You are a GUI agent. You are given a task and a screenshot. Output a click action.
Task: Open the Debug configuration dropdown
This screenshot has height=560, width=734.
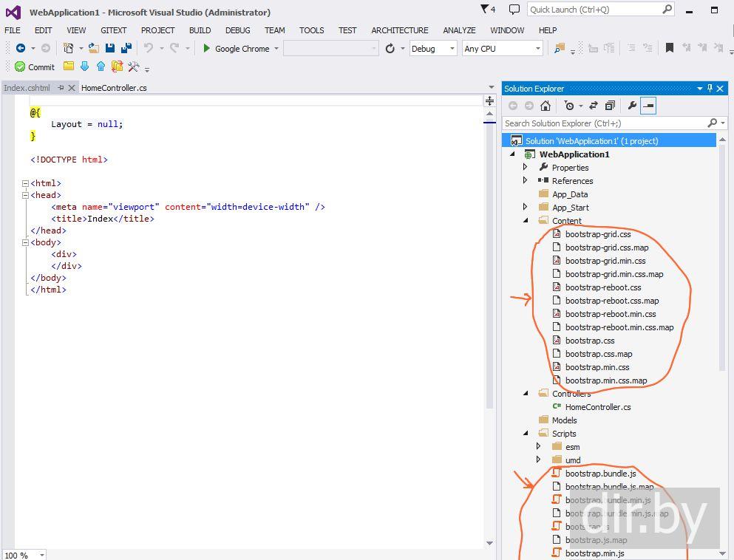click(434, 49)
